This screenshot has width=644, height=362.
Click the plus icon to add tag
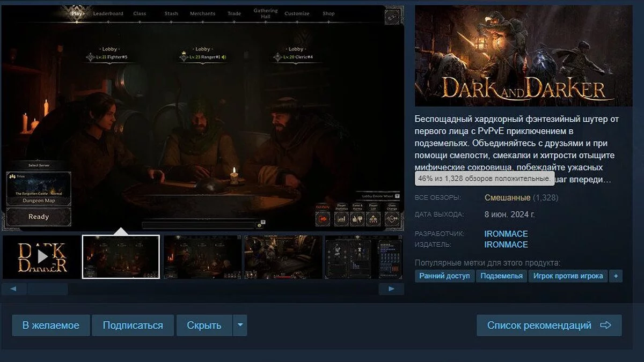point(616,276)
